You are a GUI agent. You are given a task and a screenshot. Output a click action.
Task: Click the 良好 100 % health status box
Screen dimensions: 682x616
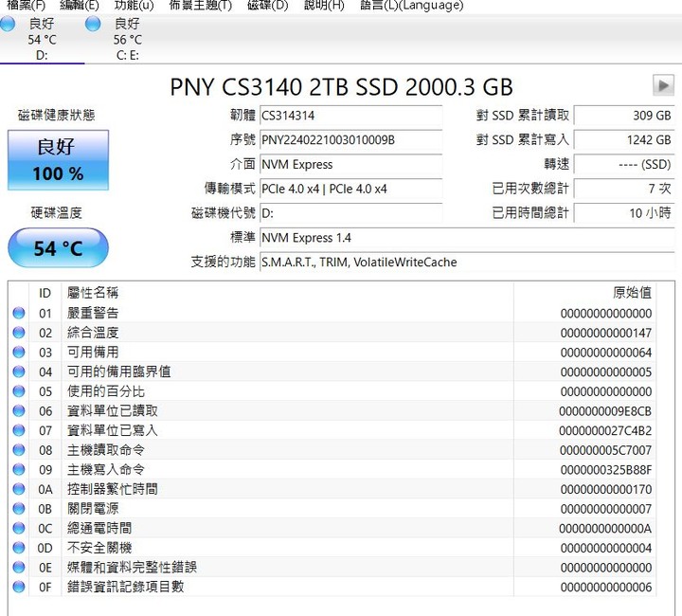point(59,160)
